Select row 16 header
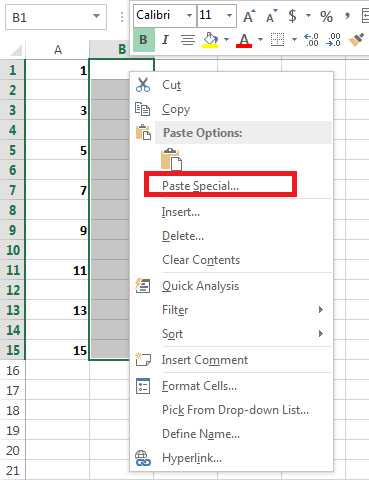The width and height of the screenshot is (369, 480). tap(13, 370)
